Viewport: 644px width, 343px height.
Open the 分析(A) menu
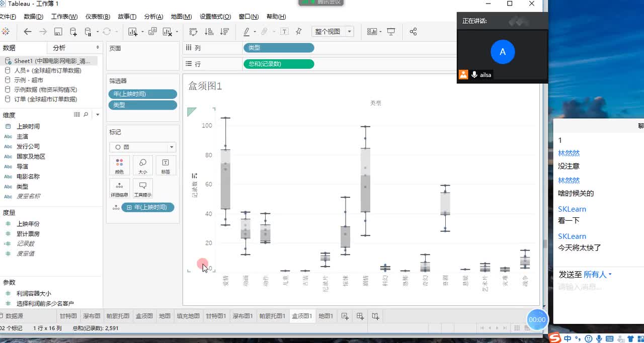click(153, 17)
